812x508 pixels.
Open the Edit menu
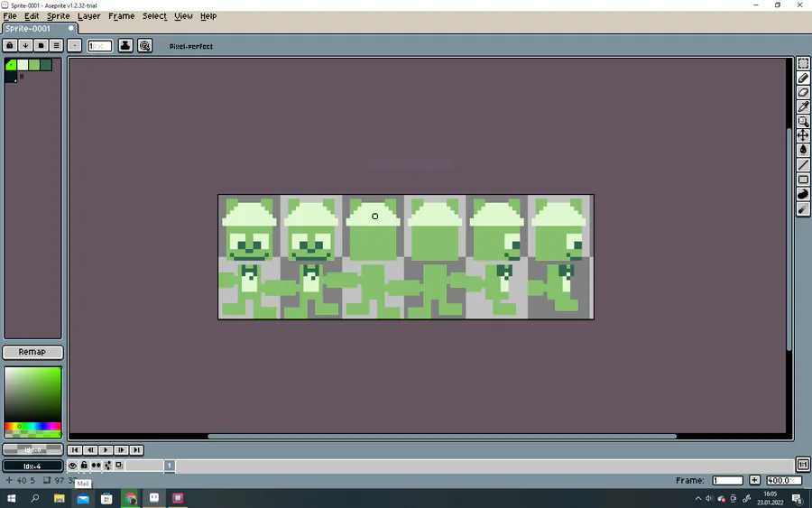(32, 16)
